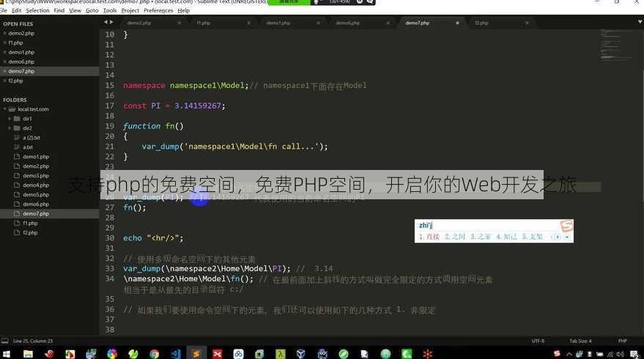This screenshot has height=359, width=644.
Task: Click Sublime Text icon in taskbar
Action: 196,354
